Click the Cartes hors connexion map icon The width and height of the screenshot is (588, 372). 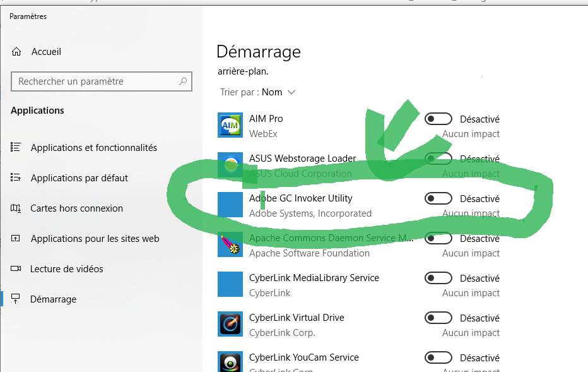pos(15,208)
